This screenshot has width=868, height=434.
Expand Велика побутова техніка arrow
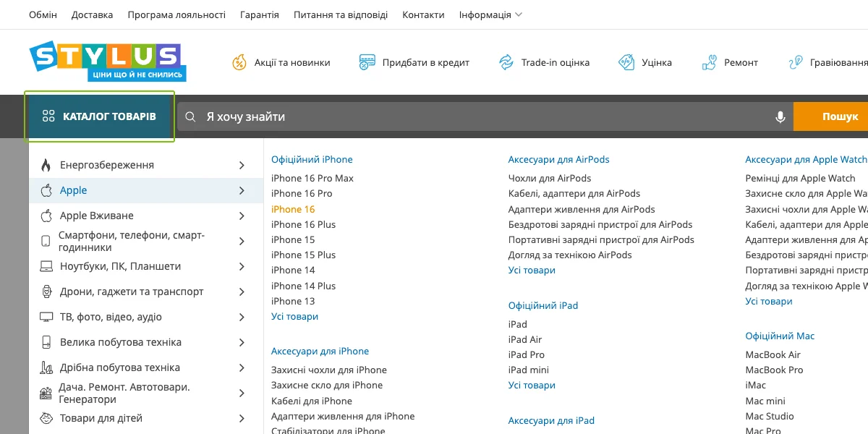pos(242,342)
